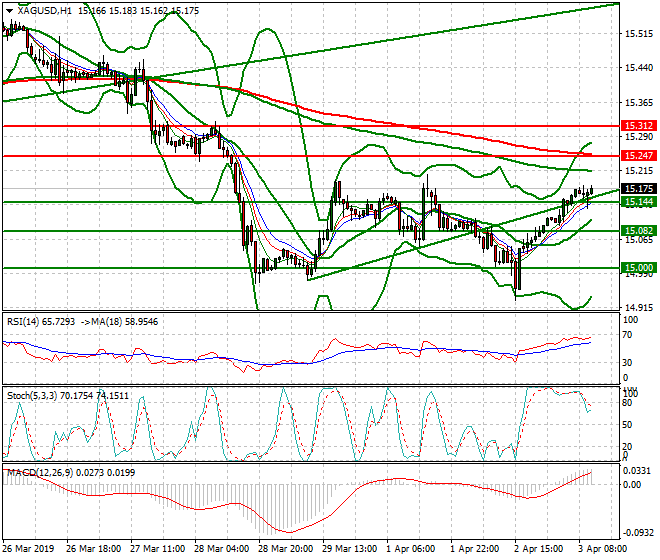Click the 27 Mar 11:00 time label
This screenshot has height=560, width=660.
click(x=157, y=549)
